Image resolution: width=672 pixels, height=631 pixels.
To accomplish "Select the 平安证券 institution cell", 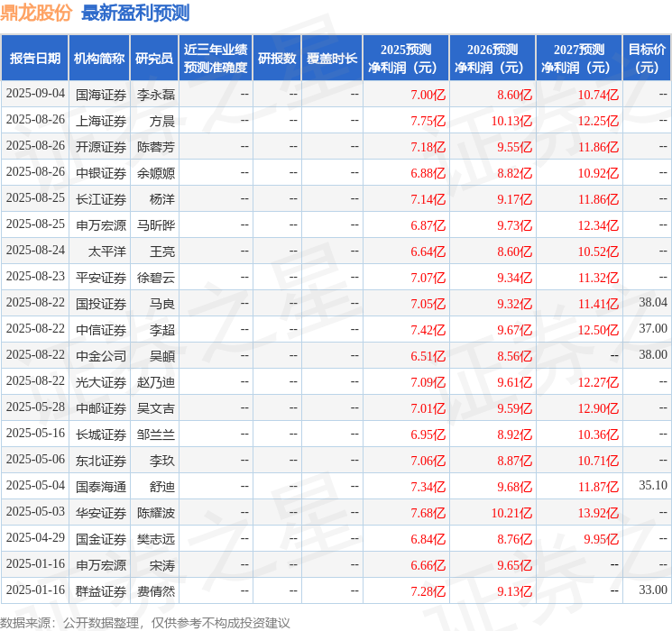I will 101,278.
